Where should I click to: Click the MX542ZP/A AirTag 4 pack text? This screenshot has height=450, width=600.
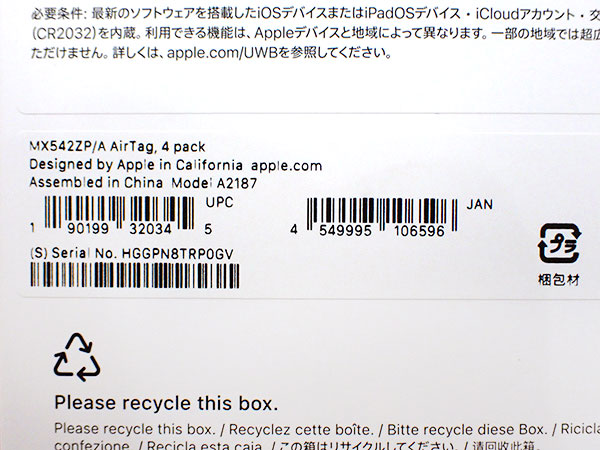click(117, 147)
